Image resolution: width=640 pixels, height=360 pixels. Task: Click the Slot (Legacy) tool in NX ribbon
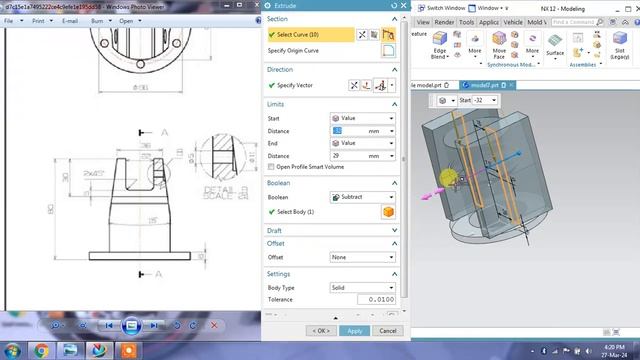pos(620,45)
